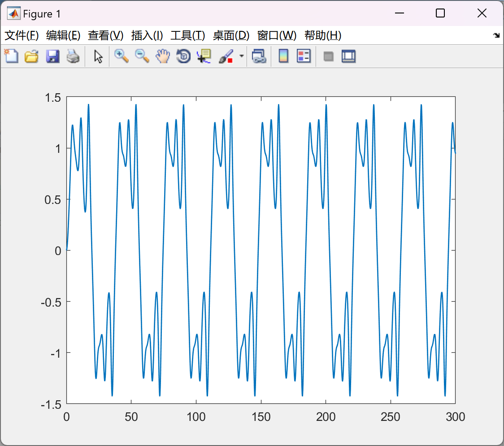504x446 pixels.
Task: Print the figure using printer icon
Action: coord(73,56)
